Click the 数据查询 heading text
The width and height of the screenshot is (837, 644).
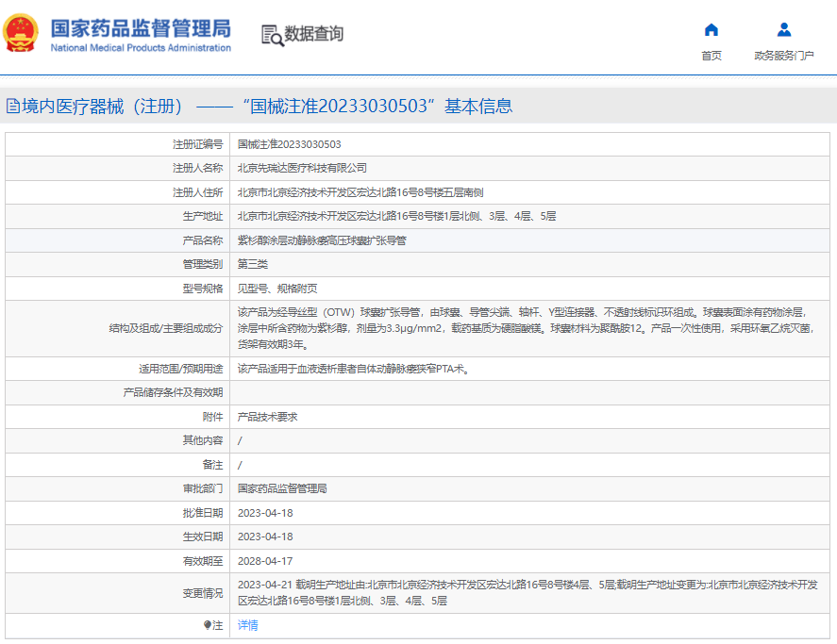[313, 34]
